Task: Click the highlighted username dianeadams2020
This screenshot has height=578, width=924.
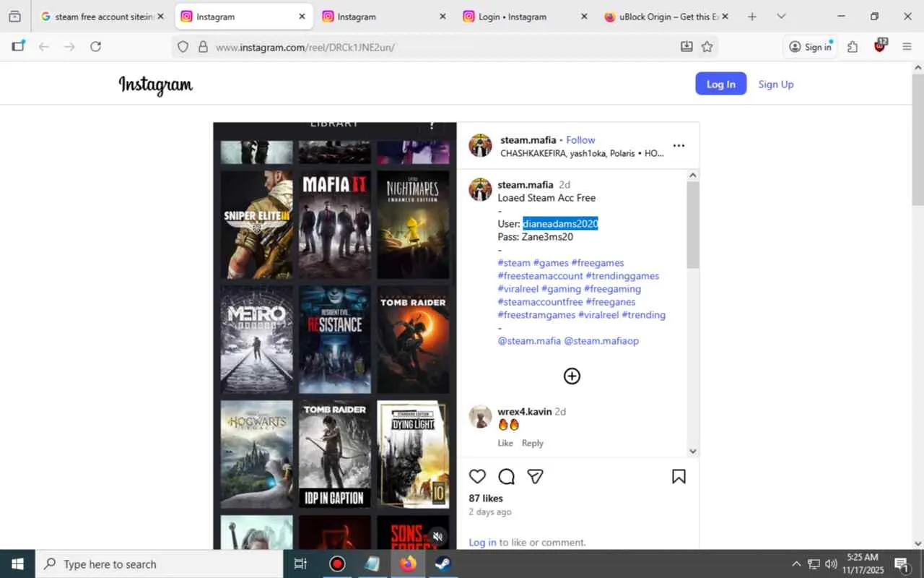Action: (x=561, y=224)
